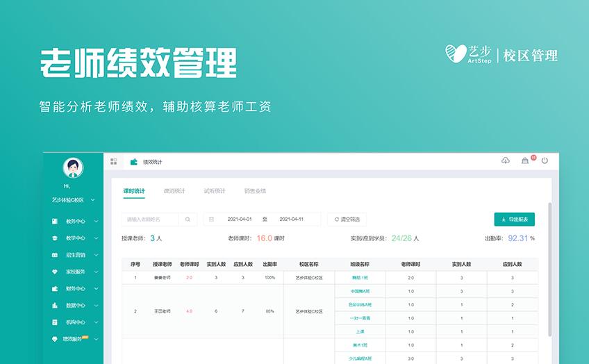Click the 导出报表 export button

[514, 220]
